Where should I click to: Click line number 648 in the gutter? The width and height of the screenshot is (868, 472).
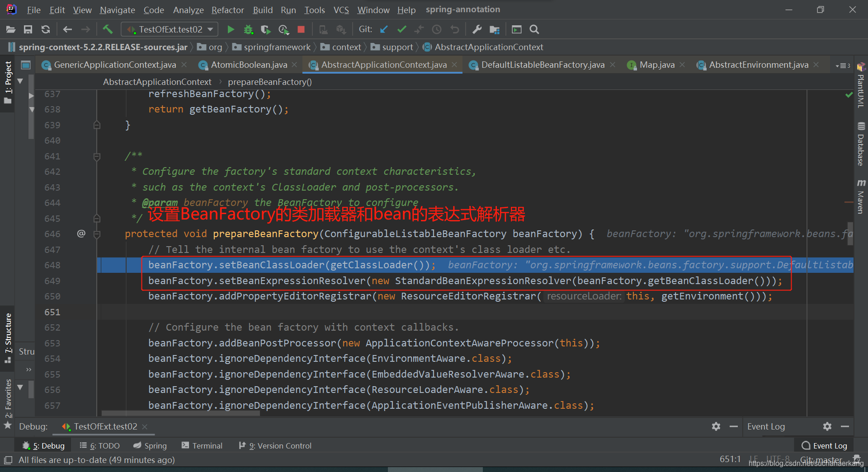tap(52, 265)
